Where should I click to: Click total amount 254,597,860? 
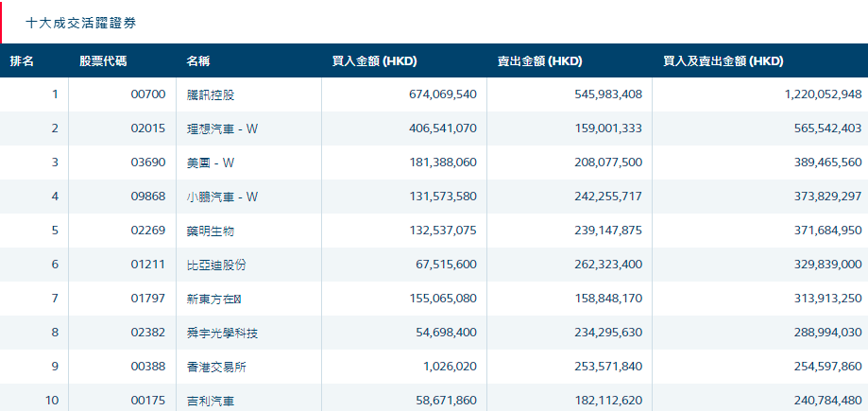[828, 367]
